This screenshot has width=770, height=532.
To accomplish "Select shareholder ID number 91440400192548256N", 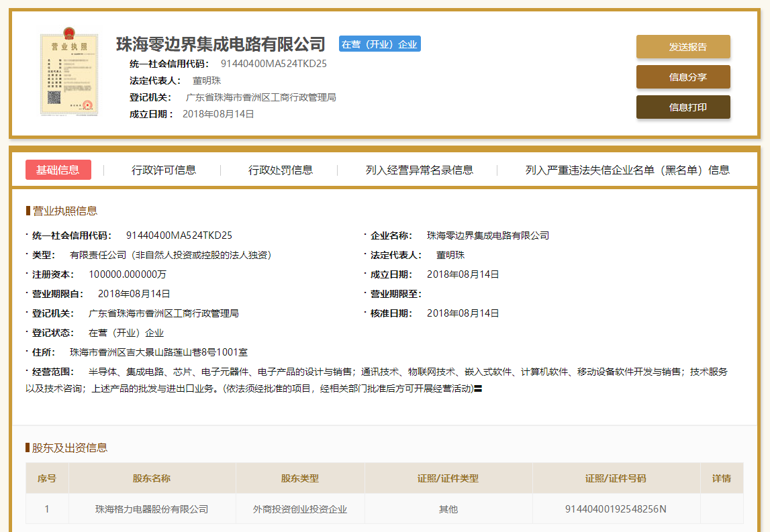I will tap(616, 509).
